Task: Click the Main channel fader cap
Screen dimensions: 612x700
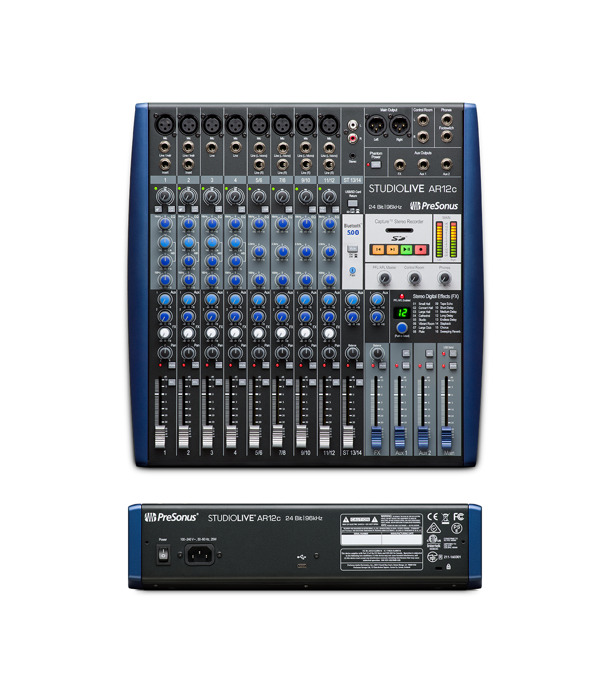Action: pyautogui.click(x=447, y=437)
